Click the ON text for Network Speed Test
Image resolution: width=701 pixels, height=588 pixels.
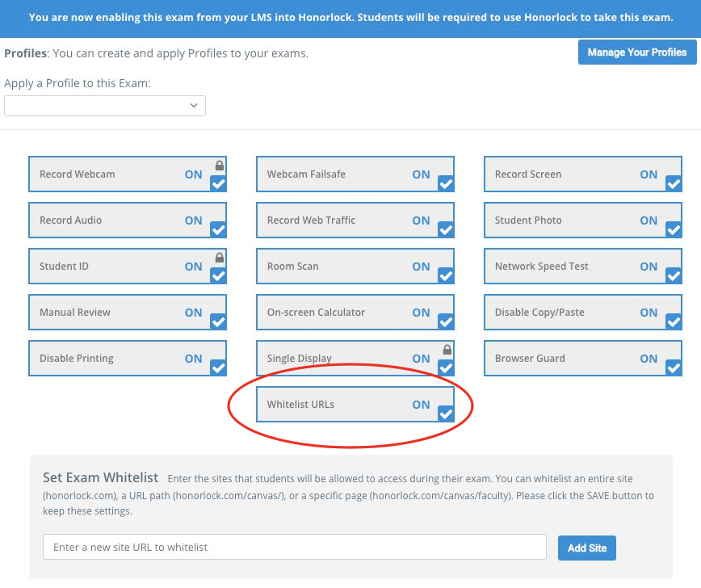pos(649,267)
